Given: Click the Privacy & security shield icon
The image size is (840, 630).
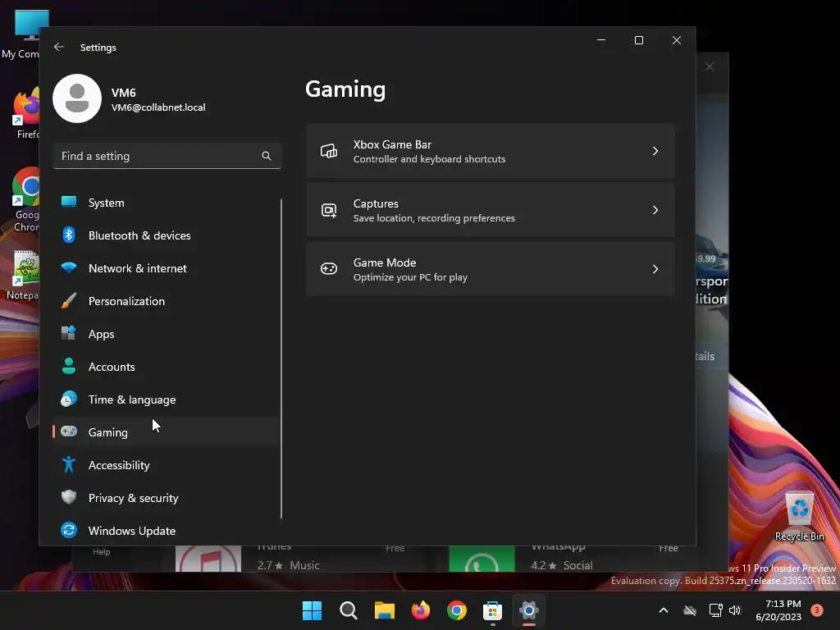Looking at the screenshot, I should click(69, 497).
